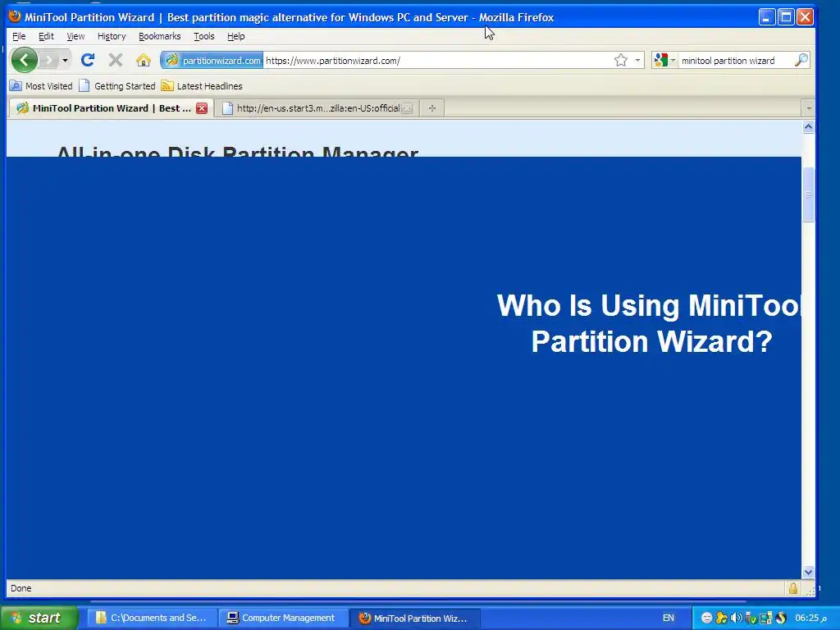Click the partitionwizard.com site identity button

(x=212, y=60)
